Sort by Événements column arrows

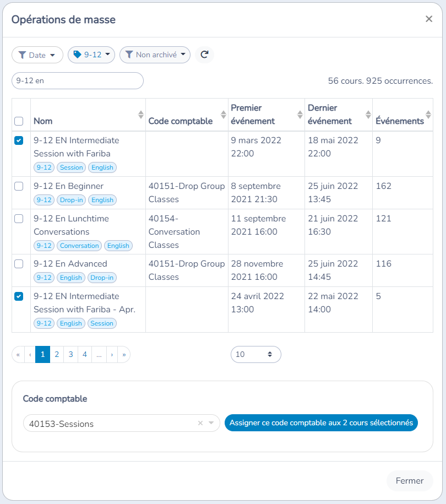coord(428,115)
